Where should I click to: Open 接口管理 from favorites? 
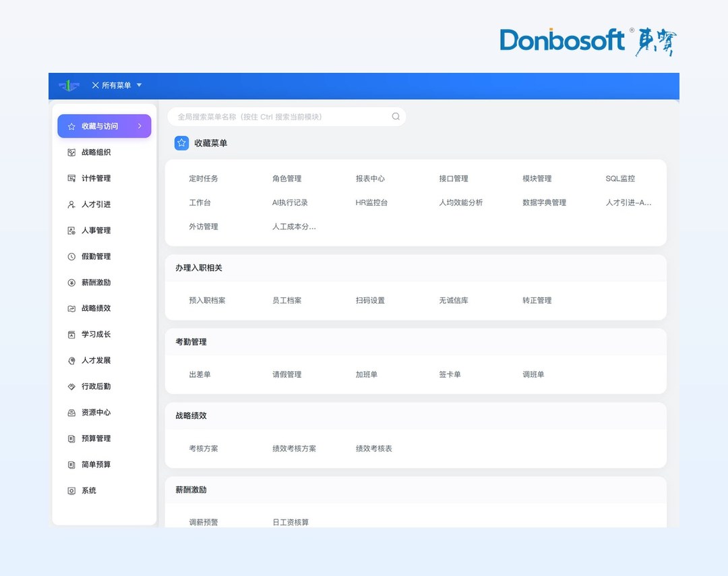coord(454,178)
